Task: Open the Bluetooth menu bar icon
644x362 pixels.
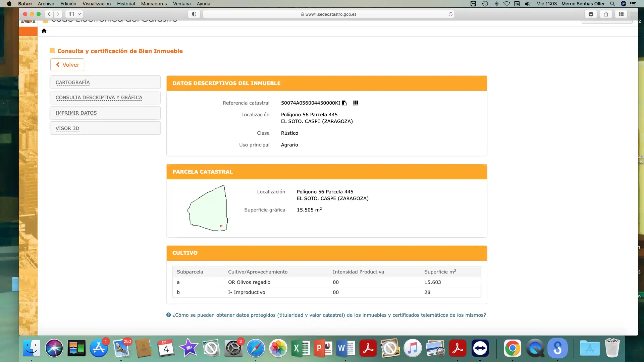Action: coord(496,4)
